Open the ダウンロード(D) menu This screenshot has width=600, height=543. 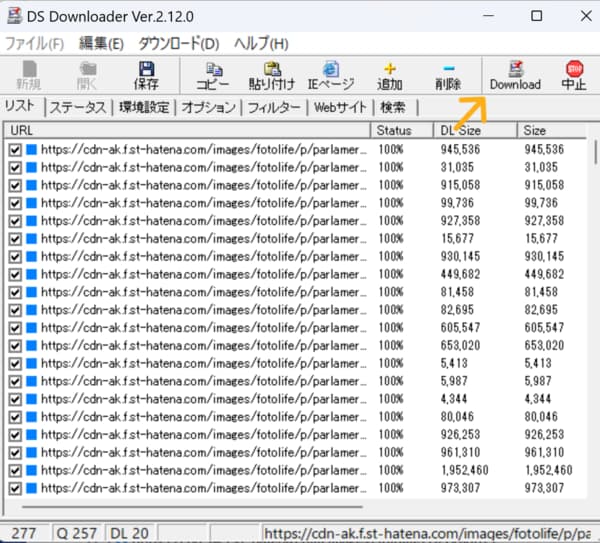click(x=178, y=44)
